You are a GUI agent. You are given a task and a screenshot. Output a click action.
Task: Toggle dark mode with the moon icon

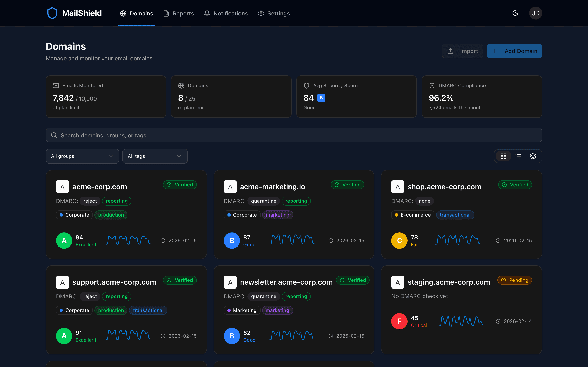(x=515, y=13)
